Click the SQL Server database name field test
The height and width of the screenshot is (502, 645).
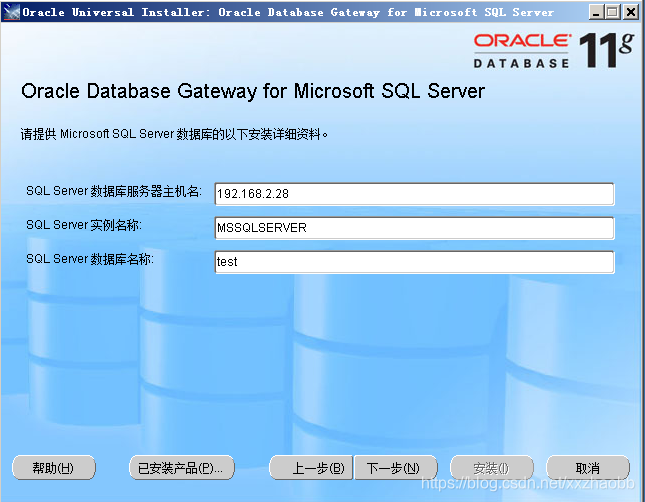point(414,262)
